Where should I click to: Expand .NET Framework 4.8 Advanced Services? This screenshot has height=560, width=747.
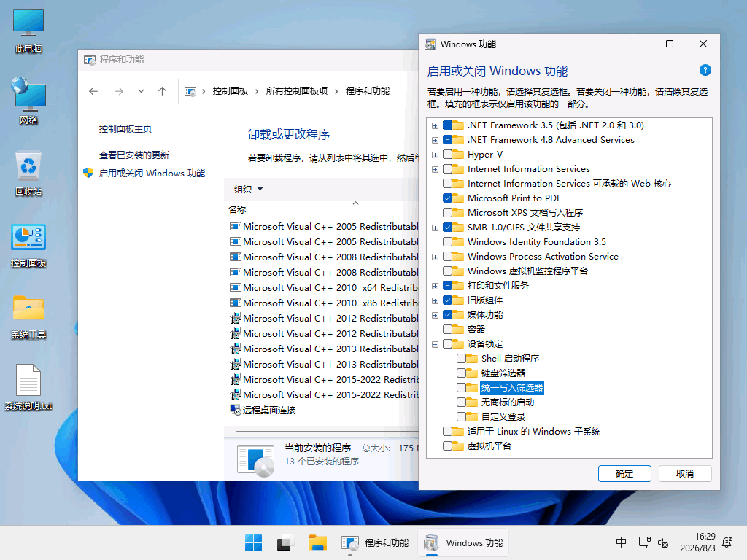point(435,140)
